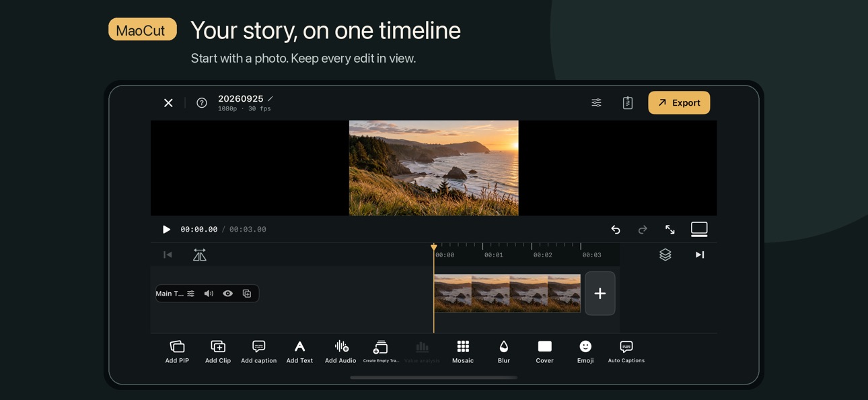Undo the last edit
The width and height of the screenshot is (868, 400).
[x=616, y=230]
